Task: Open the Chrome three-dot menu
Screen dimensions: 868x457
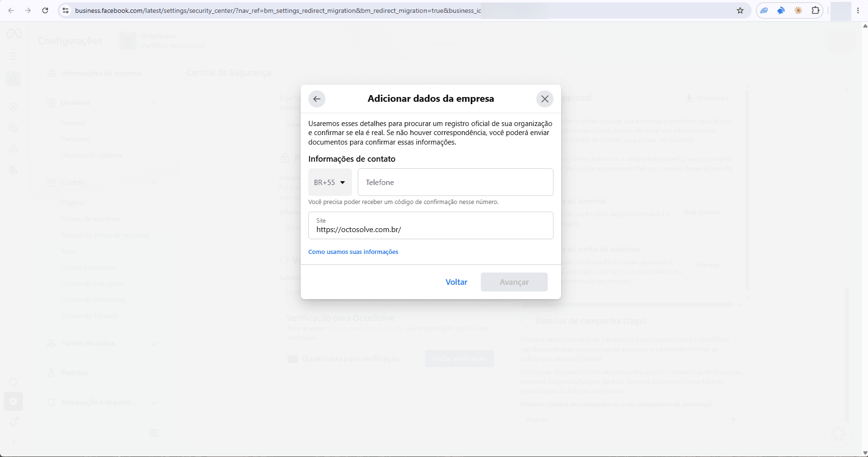Action: pyautogui.click(x=858, y=10)
